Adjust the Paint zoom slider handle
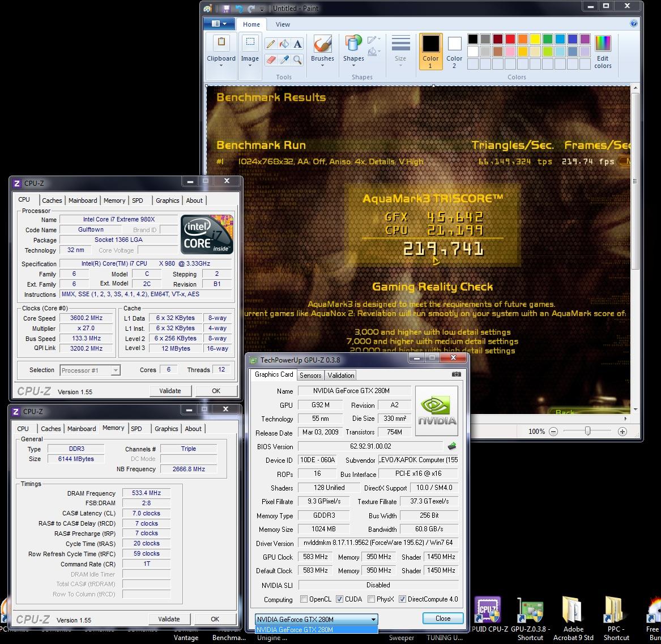This screenshot has width=661, height=644. point(587,431)
